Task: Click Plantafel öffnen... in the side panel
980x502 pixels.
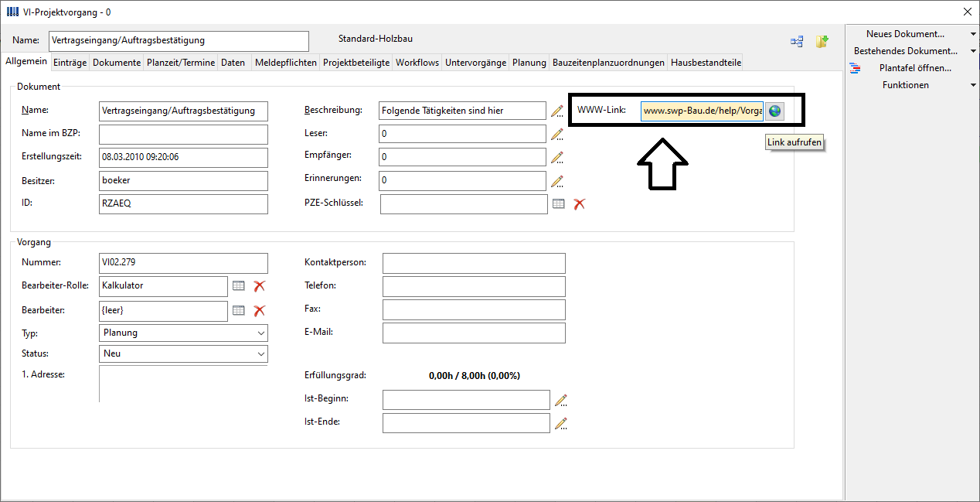Action: tap(915, 68)
